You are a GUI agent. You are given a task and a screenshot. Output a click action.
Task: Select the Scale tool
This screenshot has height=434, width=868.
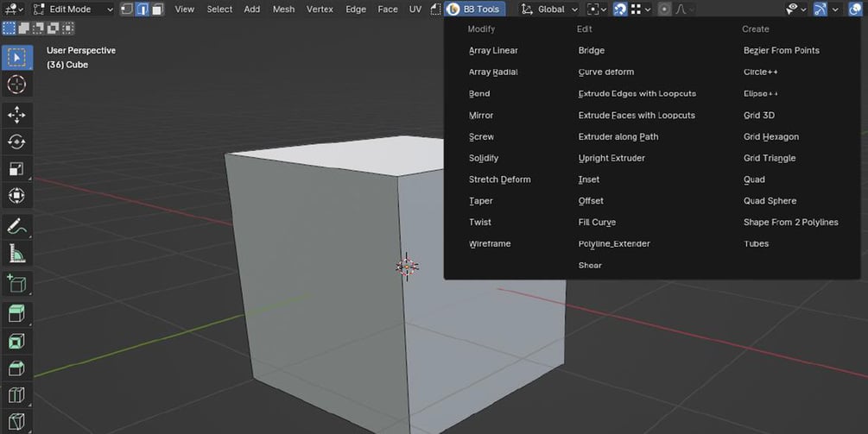pyautogui.click(x=16, y=169)
